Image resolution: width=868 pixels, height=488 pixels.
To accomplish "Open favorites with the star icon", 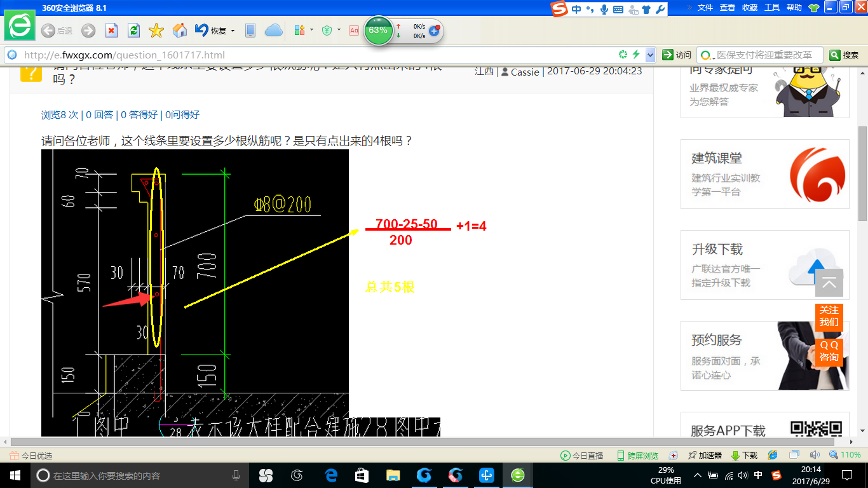I will click(156, 30).
